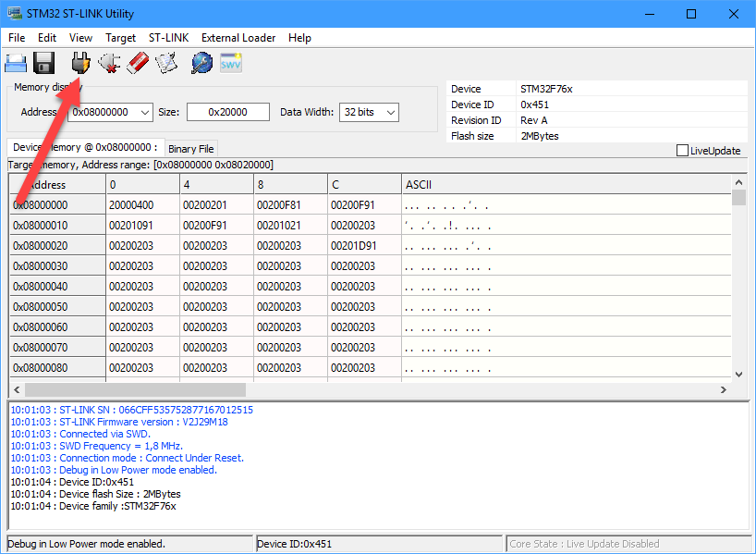Click the Program verify toolbar icon

coord(166,63)
